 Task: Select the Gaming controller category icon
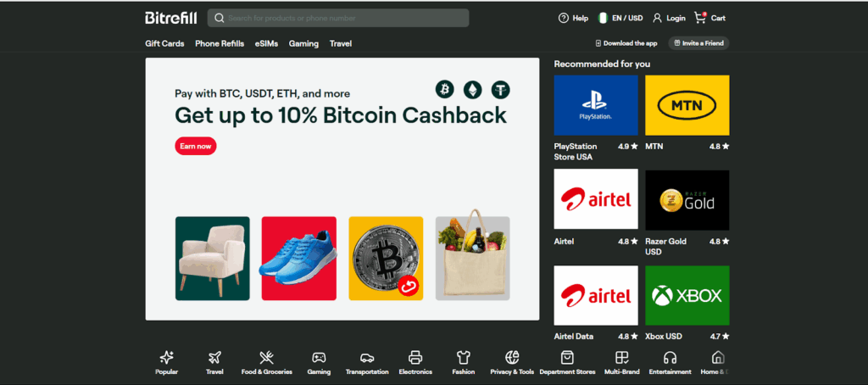coord(319,357)
